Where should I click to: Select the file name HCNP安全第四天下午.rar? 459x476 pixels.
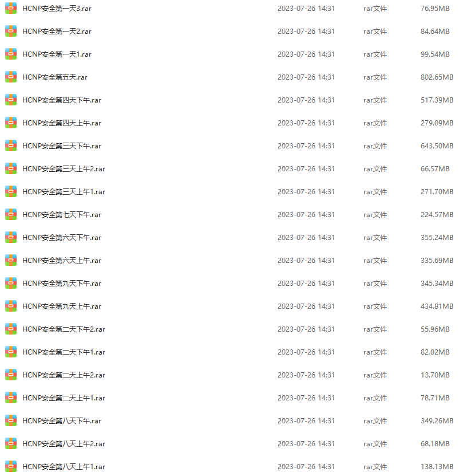[x=62, y=100]
